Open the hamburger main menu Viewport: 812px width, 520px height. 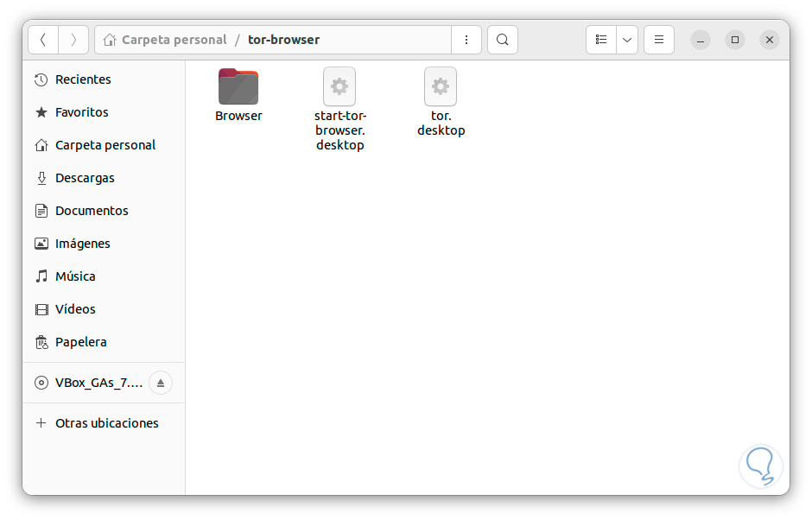pos(659,40)
